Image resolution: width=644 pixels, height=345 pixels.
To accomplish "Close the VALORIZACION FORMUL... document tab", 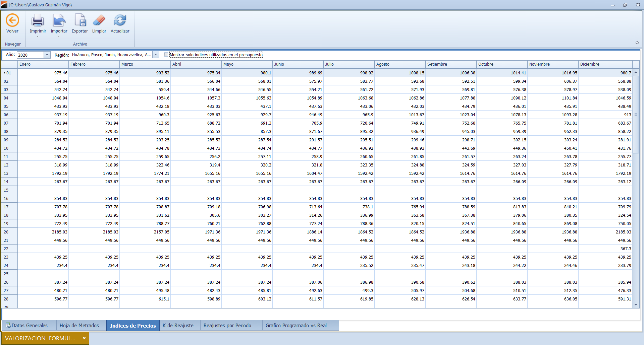I will coord(84,338).
